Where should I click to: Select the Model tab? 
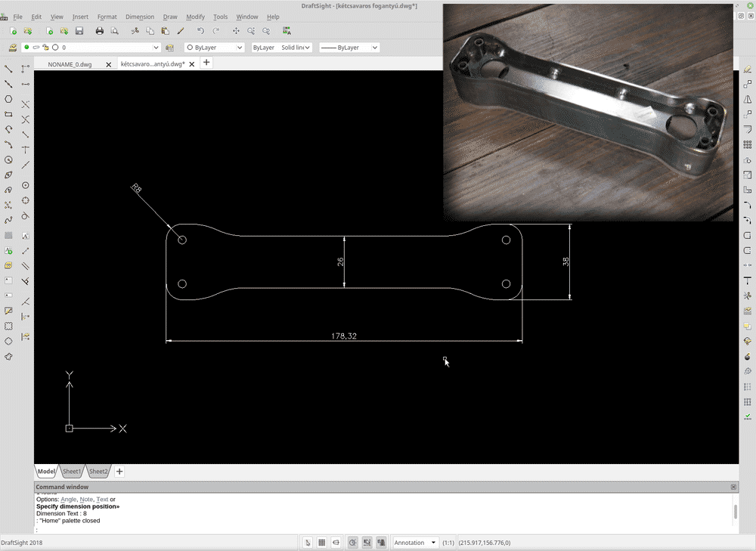[x=46, y=472]
